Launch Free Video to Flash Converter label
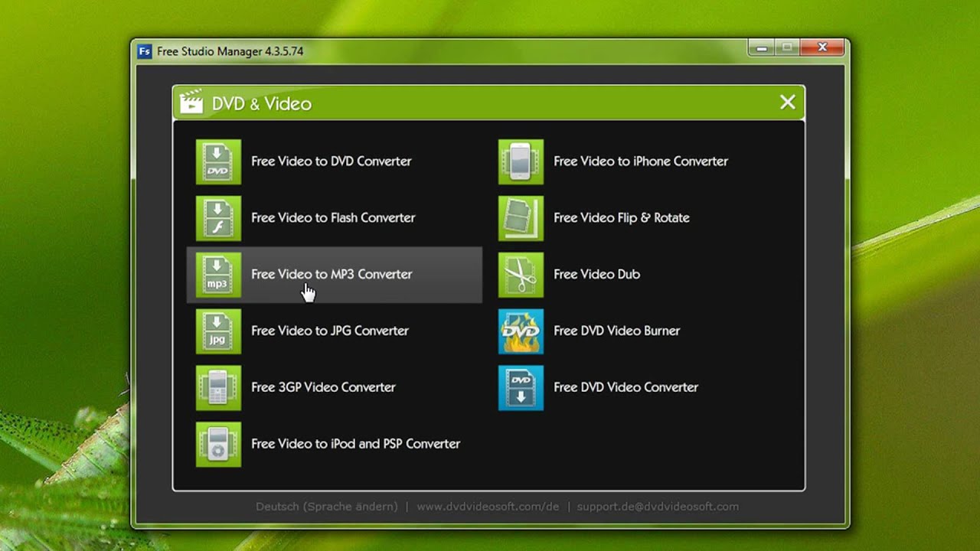980x551 pixels. point(333,218)
